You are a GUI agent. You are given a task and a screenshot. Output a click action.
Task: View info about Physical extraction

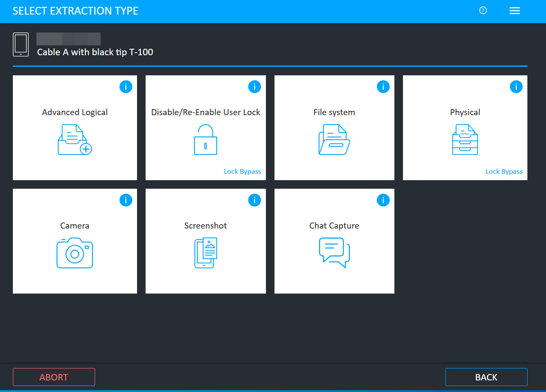coord(516,87)
